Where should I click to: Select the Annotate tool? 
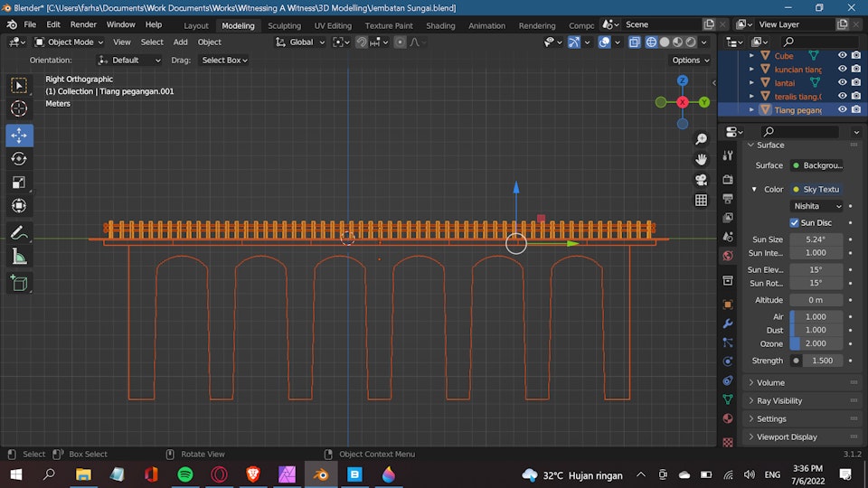pos(19,233)
